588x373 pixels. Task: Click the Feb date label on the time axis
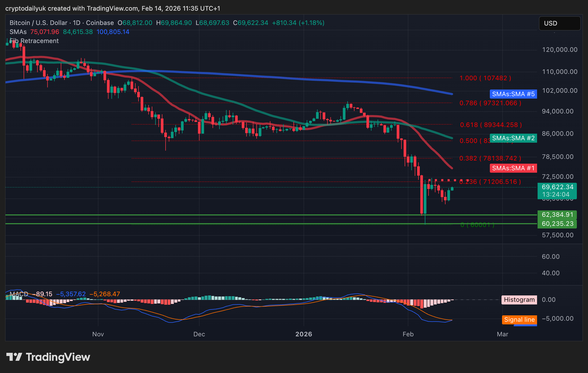tap(408, 334)
